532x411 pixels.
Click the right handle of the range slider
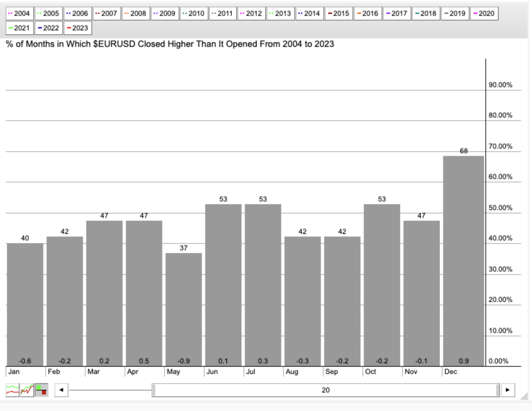498,390
